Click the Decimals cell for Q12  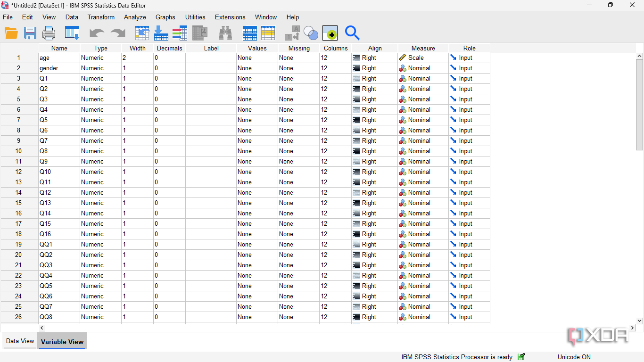[169, 192]
